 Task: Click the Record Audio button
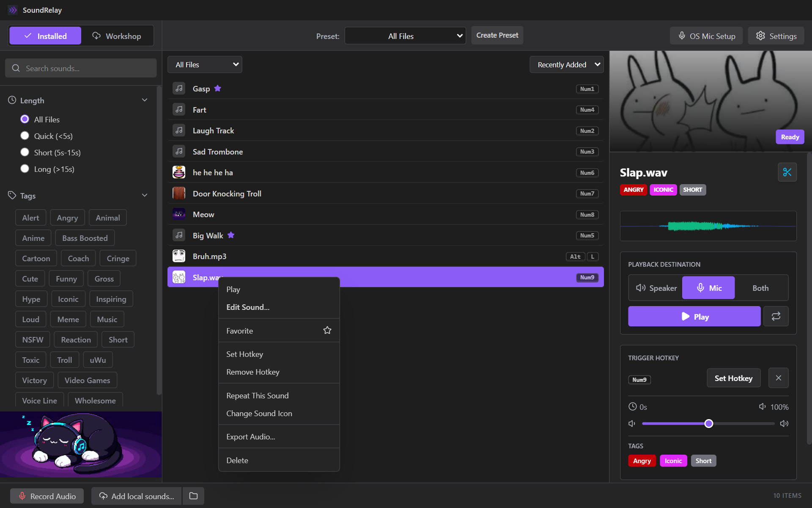(x=47, y=496)
